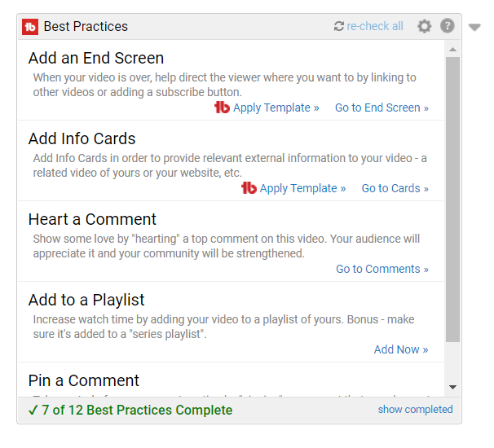Click TubeBuddy icon beside End Screen template
Image resolution: width=494 pixels, height=448 pixels.
(x=222, y=108)
